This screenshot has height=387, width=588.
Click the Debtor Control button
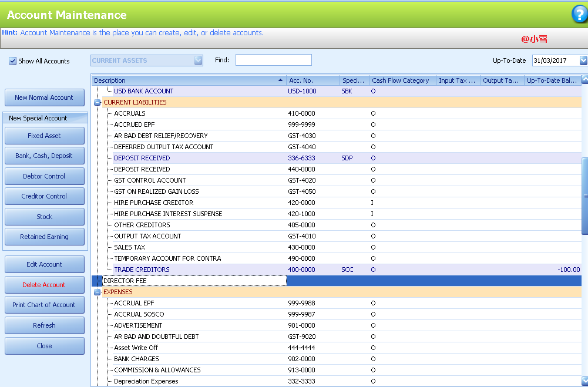point(44,176)
